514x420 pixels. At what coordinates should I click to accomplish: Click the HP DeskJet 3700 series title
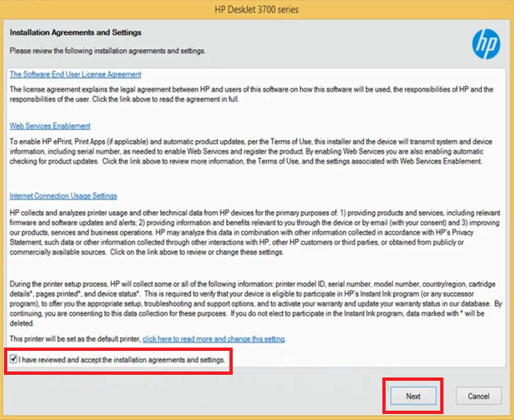pos(257,9)
